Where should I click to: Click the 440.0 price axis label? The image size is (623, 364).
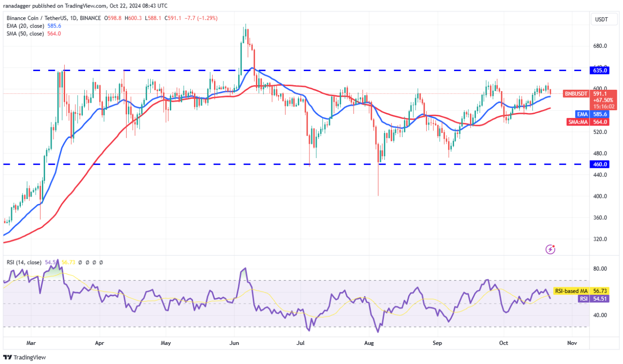coord(601,175)
